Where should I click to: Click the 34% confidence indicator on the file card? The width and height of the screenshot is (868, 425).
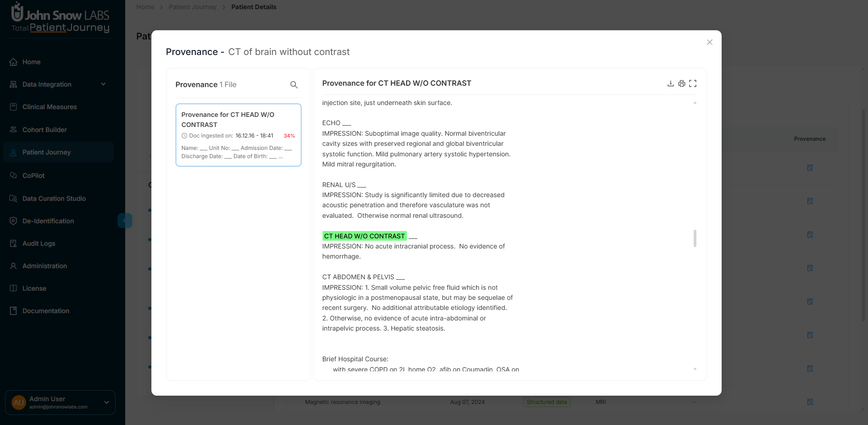coord(289,136)
